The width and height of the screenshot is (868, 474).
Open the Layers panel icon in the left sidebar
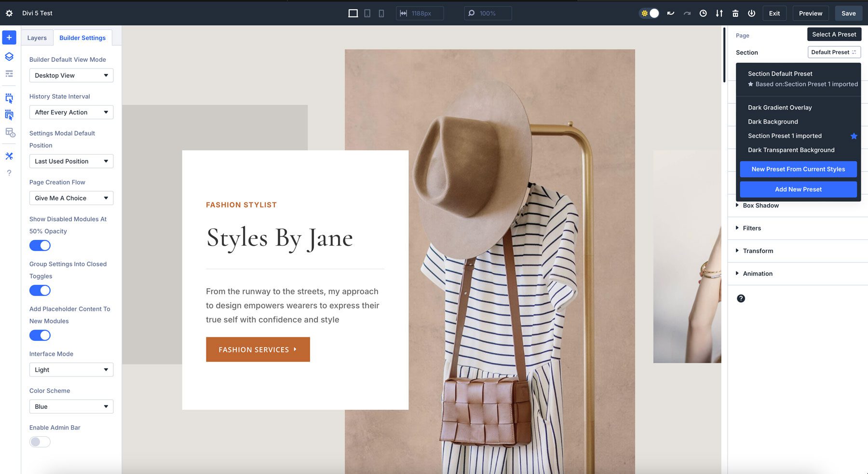[x=9, y=56]
